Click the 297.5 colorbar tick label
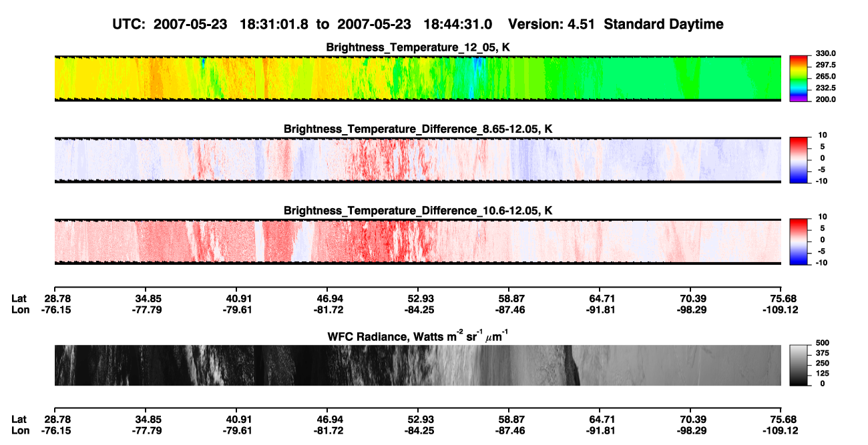Viewport: 868px width, 445px height. [x=825, y=65]
